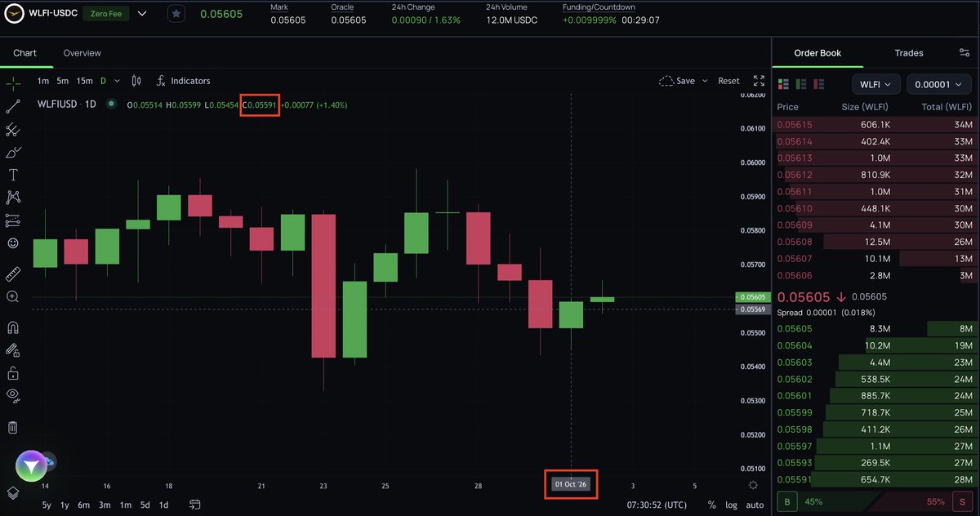This screenshot has width=980, height=516.
Task: Click the B buy ratio indicator
Action: click(x=787, y=501)
